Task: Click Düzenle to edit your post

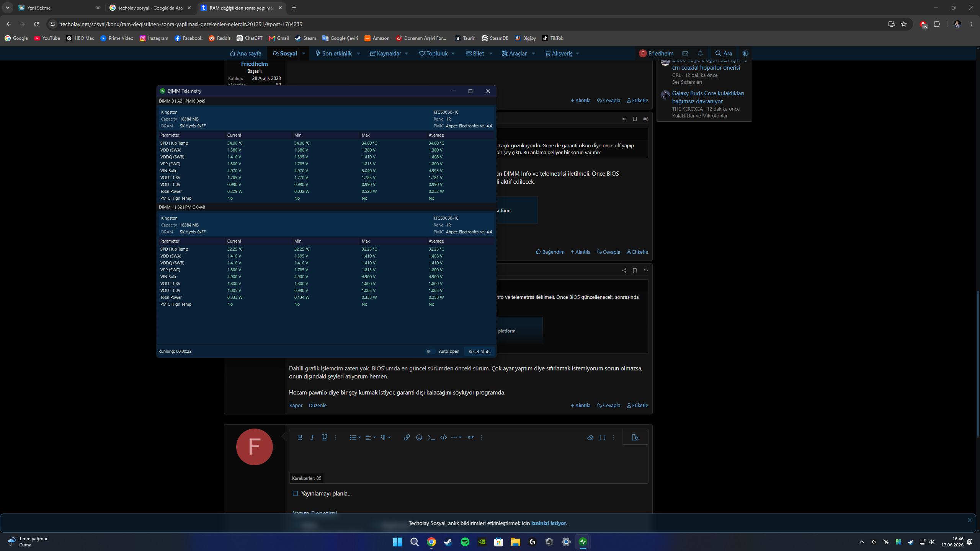Action: click(318, 405)
